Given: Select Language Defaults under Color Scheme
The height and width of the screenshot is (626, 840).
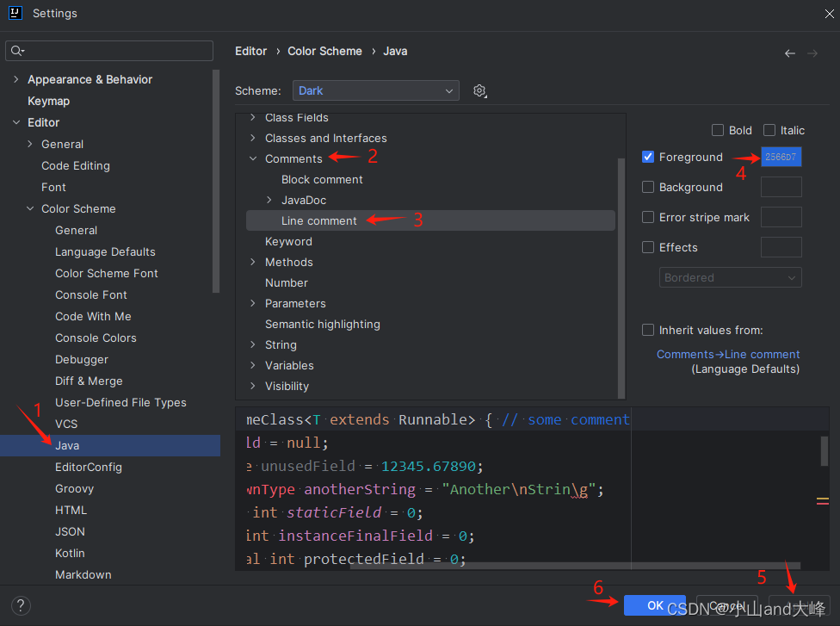Looking at the screenshot, I should [x=105, y=252].
